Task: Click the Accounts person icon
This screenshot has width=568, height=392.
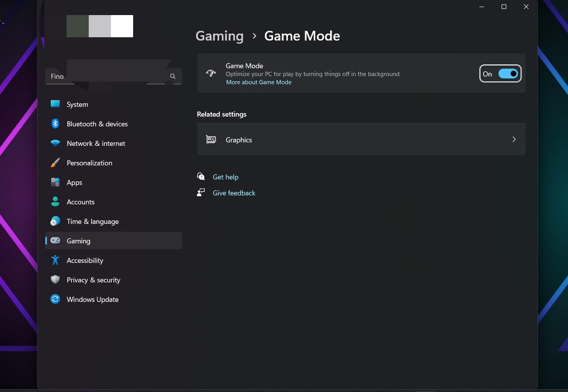Action: pos(55,202)
